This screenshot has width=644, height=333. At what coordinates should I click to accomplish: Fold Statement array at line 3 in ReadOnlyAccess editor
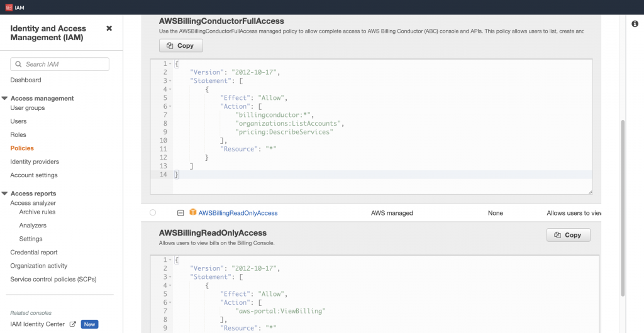pos(170,277)
